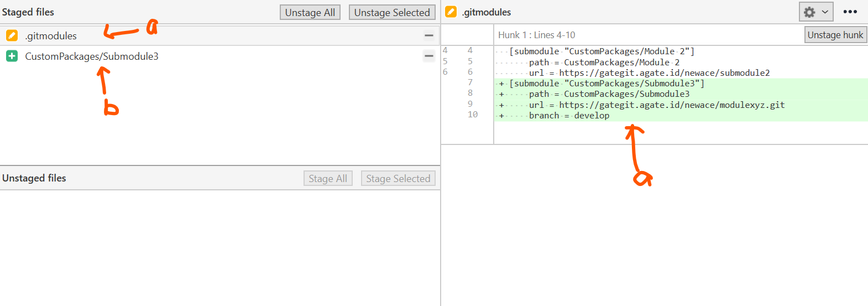
Task: Click the Unstage hunk button
Action: click(x=835, y=35)
